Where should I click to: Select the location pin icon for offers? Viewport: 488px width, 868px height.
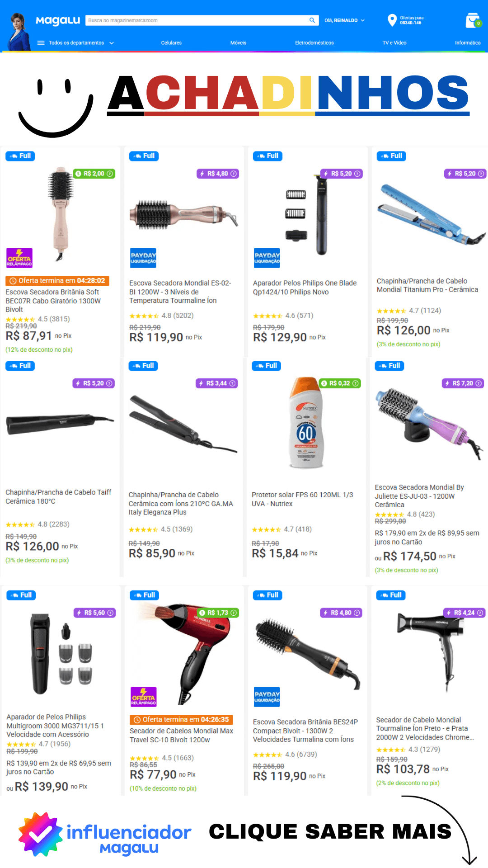click(392, 20)
